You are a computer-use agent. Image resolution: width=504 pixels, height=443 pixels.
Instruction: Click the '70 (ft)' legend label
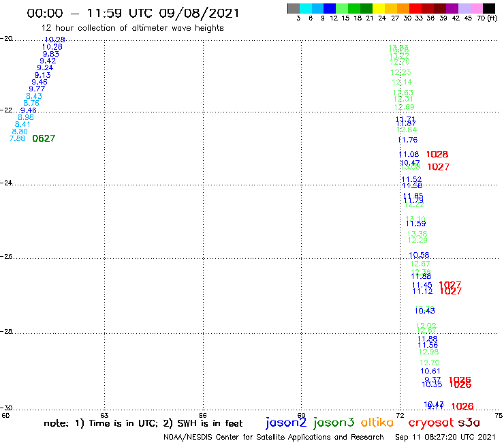point(487,18)
